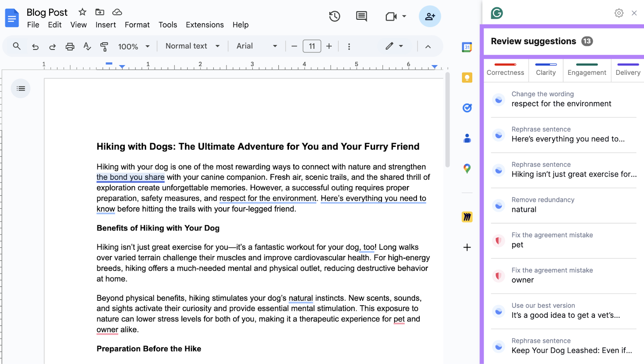
Task: Click the Blog Post title field to rename
Action: click(47, 12)
